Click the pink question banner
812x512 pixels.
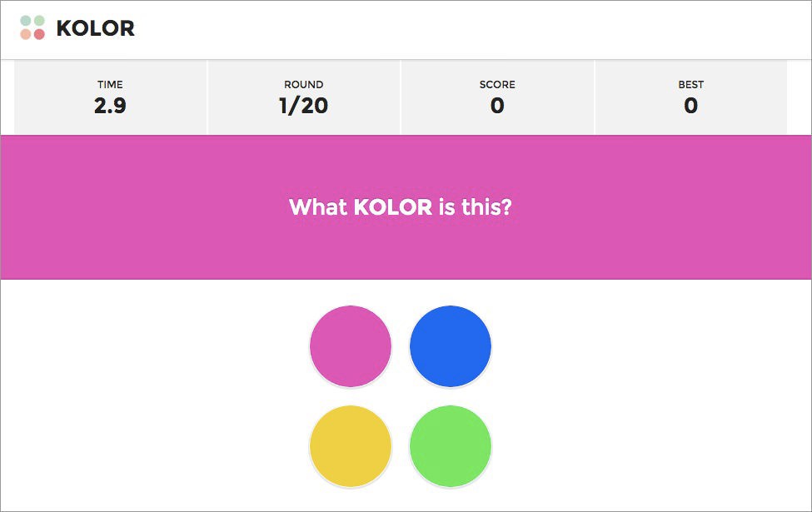pos(406,207)
